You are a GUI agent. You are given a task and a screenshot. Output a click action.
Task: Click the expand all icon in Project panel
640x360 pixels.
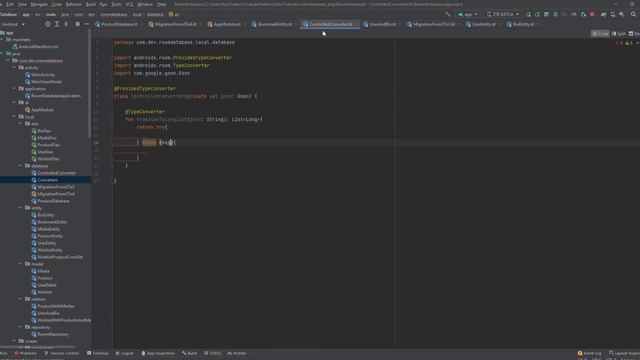tap(57, 24)
